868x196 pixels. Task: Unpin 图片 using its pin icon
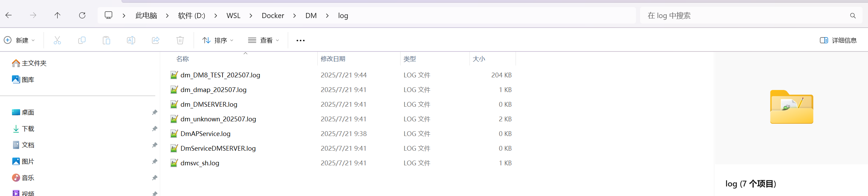coord(155,161)
